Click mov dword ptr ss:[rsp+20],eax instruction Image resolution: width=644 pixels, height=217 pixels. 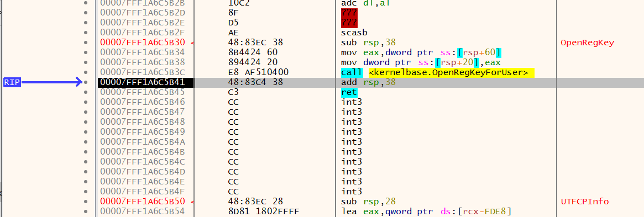click(x=422, y=62)
